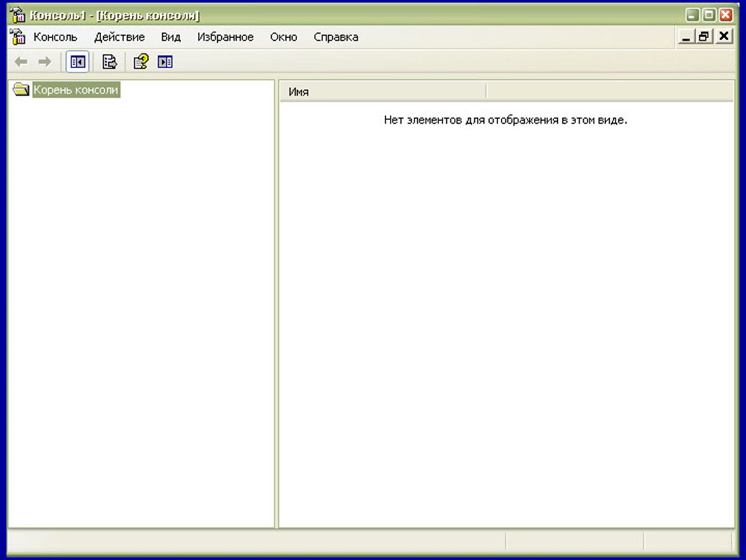Viewport: 746px width, 560px height.
Task: Open the Справка menu
Action: click(x=336, y=37)
